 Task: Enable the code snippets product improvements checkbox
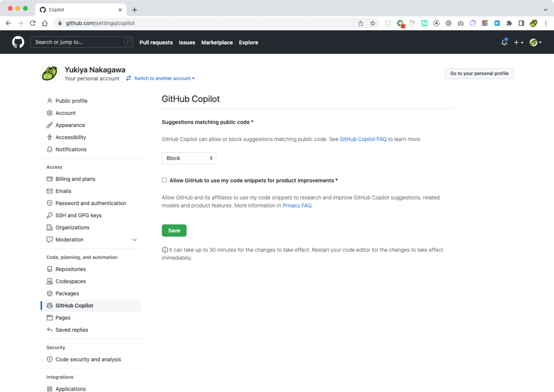164,180
